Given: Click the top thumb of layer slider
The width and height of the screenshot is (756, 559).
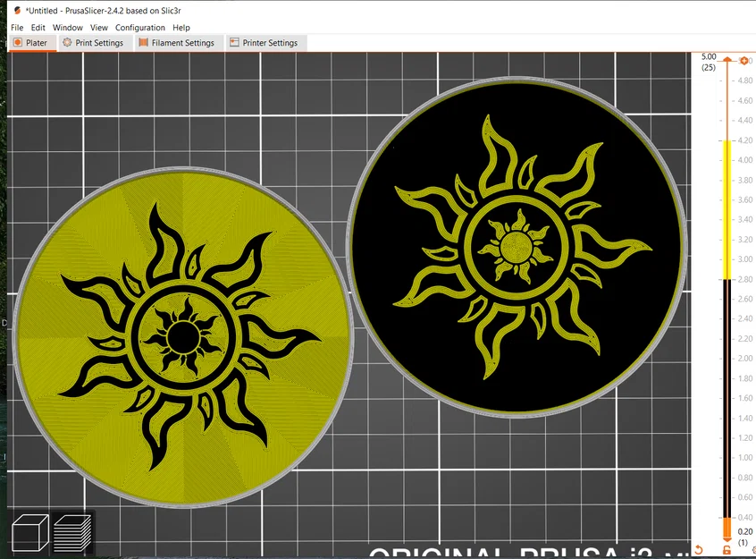Looking at the screenshot, I should 727,60.
